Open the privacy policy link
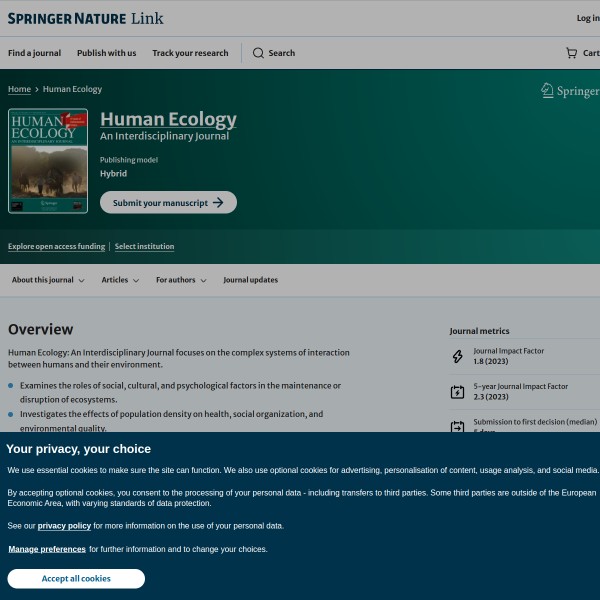Screen dimensions: 600x600 click(x=64, y=525)
